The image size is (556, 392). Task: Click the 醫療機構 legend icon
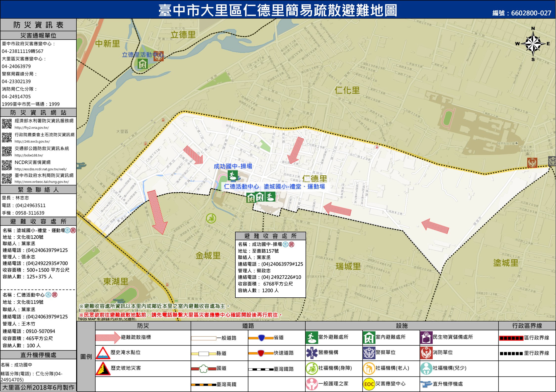tap(311, 353)
